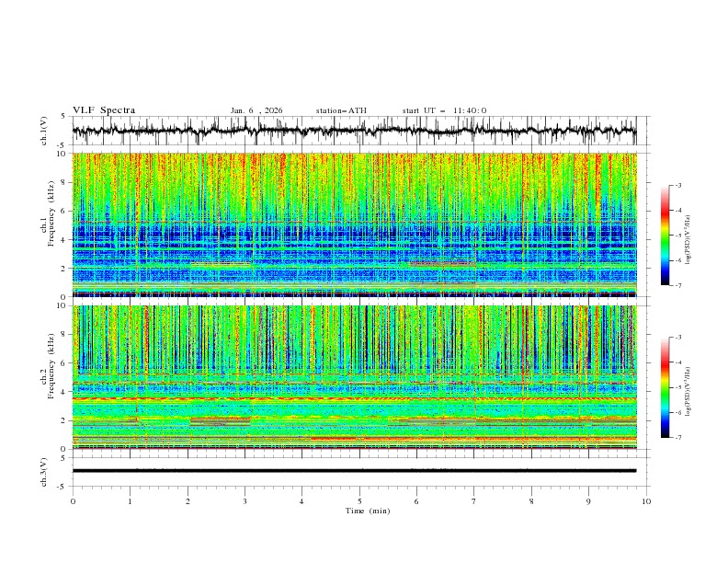Click time axis tick label '10'
The image size is (728, 563).
point(646,501)
